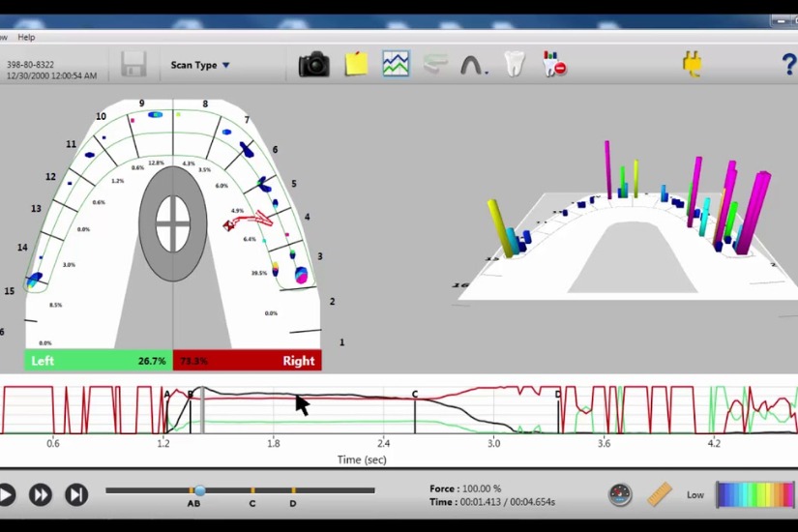This screenshot has width=798, height=532.
Task: Click the fast forward button
Action: (x=41, y=495)
